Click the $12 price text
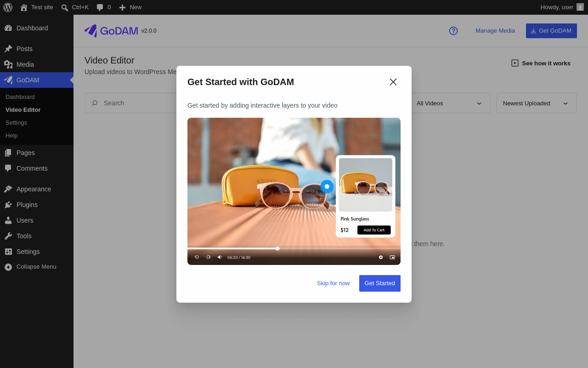The width and height of the screenshot is (588, 368). (x=345, y=230)
